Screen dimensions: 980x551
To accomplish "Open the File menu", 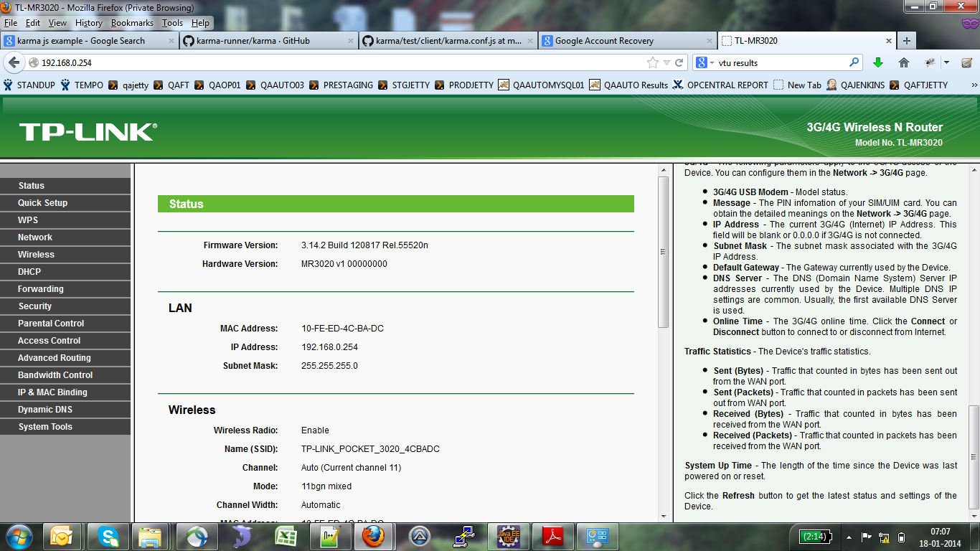I will (11, 23).
